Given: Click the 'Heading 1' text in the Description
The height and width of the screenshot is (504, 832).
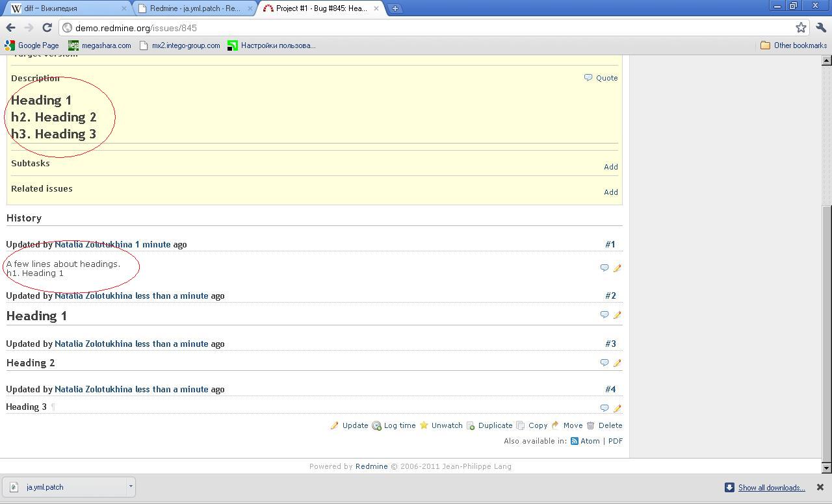Looking at the screenshot, I should (41, 100).
